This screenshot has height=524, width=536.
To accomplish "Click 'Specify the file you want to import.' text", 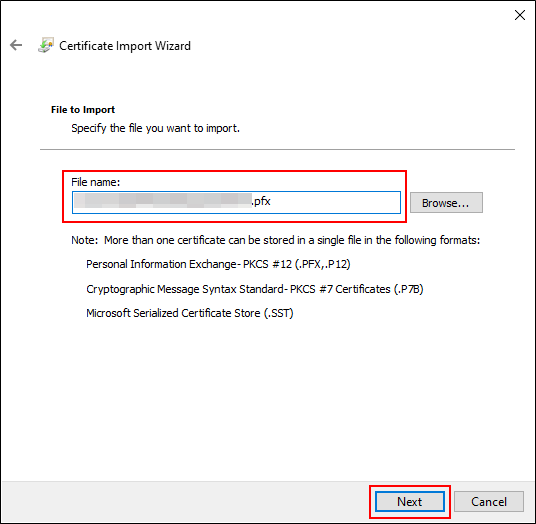I will tap(156, 128).
